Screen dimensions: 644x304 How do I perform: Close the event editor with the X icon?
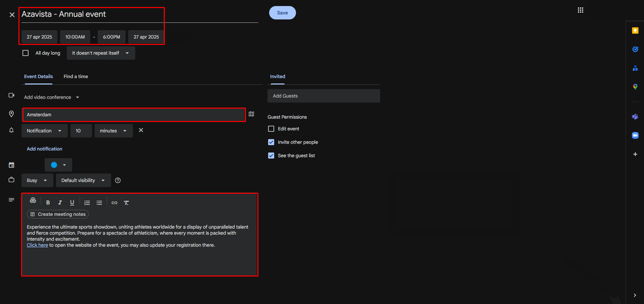tap(12, 15)
